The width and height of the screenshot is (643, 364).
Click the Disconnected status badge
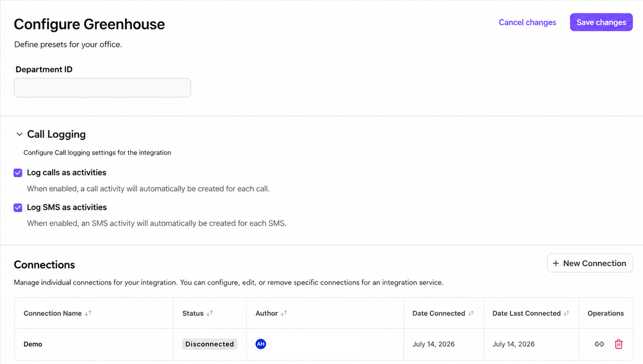(x=210, y=344)
